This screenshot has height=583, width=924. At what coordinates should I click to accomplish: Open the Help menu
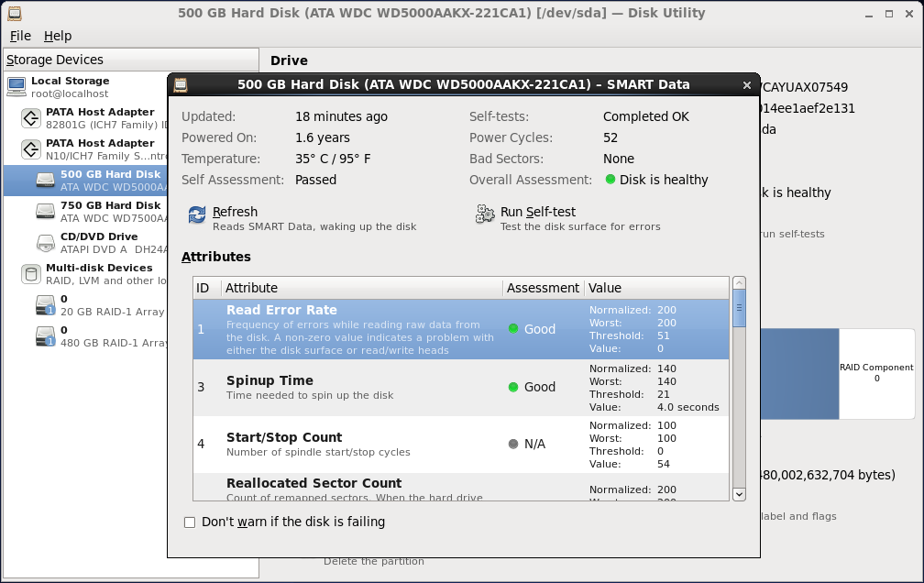[58, 36]
